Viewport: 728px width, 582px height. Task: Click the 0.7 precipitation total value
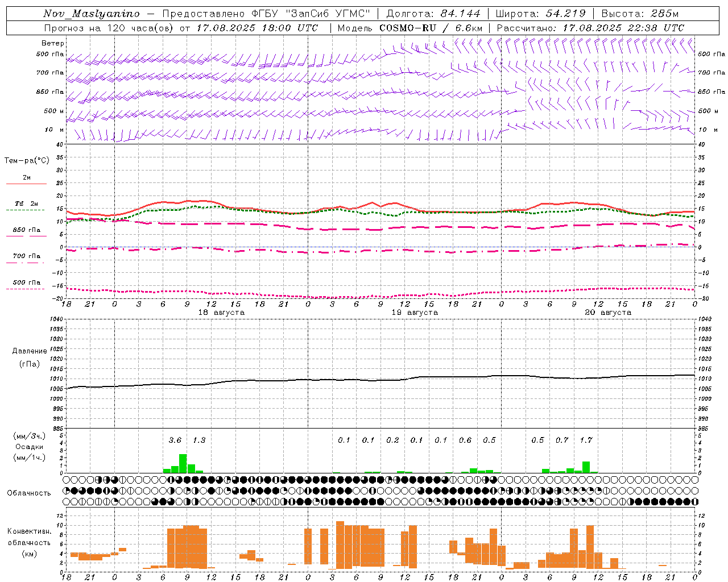(562, 440)
